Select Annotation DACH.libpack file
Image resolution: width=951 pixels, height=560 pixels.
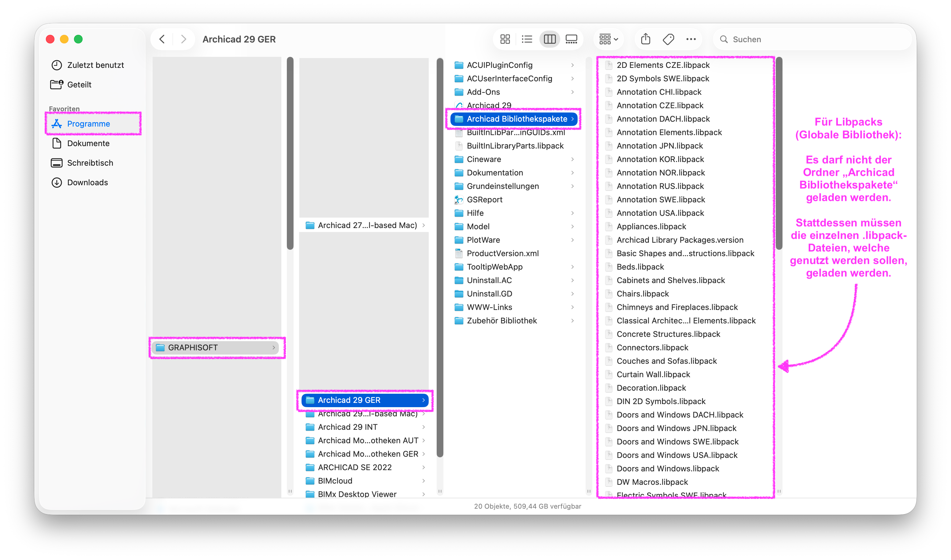click(685, 119)
